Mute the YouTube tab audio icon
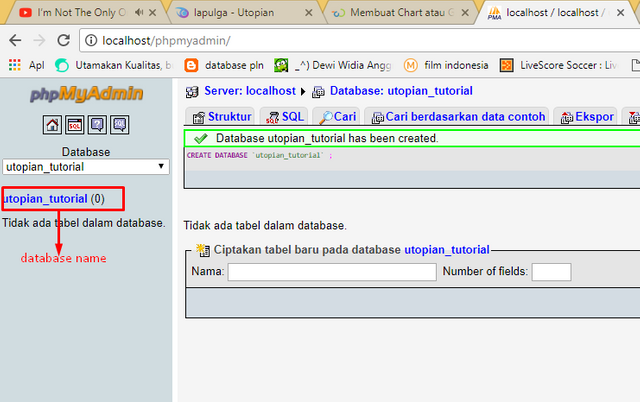 click(x=139, y=13)
